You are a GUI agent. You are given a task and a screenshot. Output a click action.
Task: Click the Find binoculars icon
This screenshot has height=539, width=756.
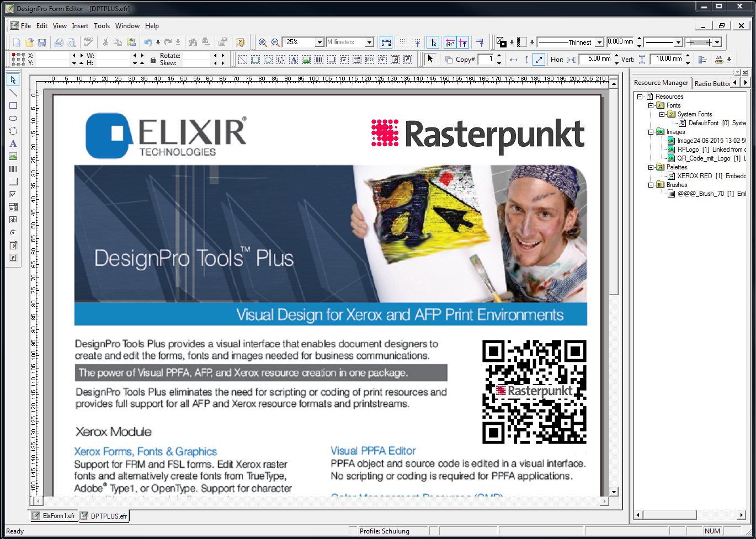[193, 42]
